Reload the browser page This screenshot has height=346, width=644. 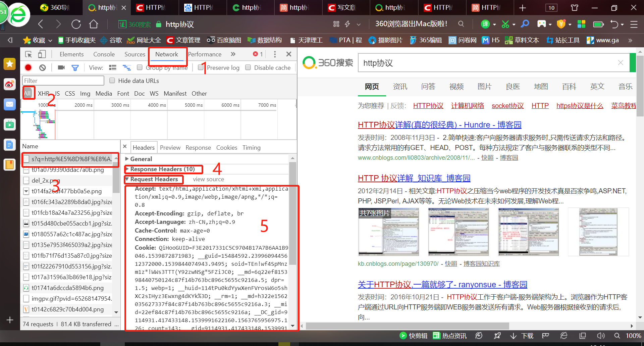point(76,24)
